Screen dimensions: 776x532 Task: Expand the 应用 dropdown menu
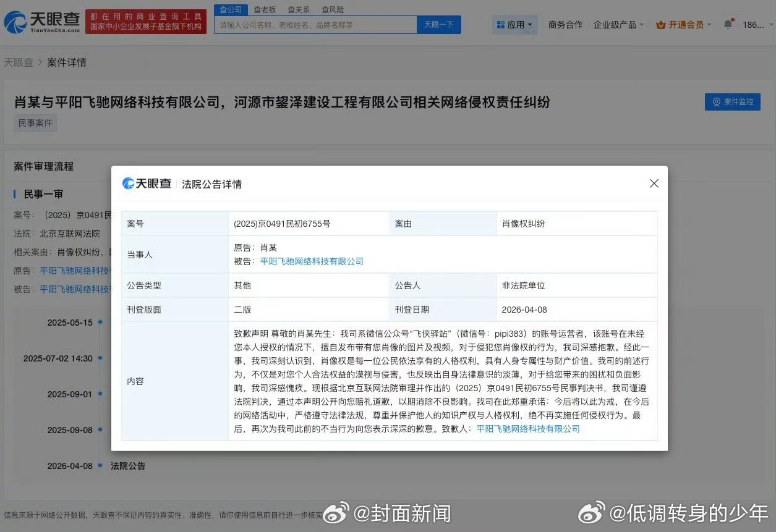pos(518,24)
